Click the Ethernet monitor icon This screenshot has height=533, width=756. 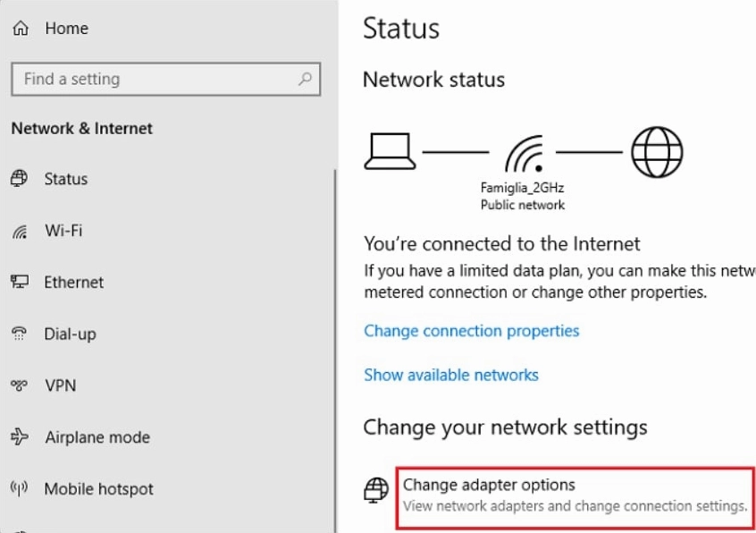click(x=20, y=283)
